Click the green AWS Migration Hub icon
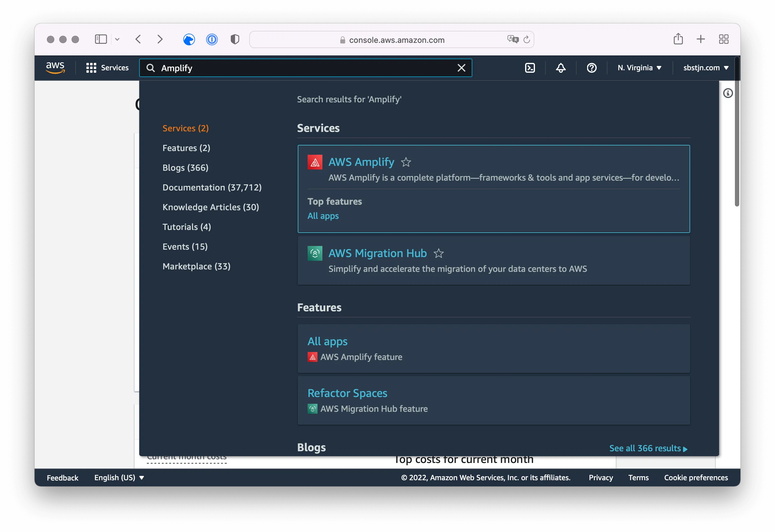 tap(315, 253)
